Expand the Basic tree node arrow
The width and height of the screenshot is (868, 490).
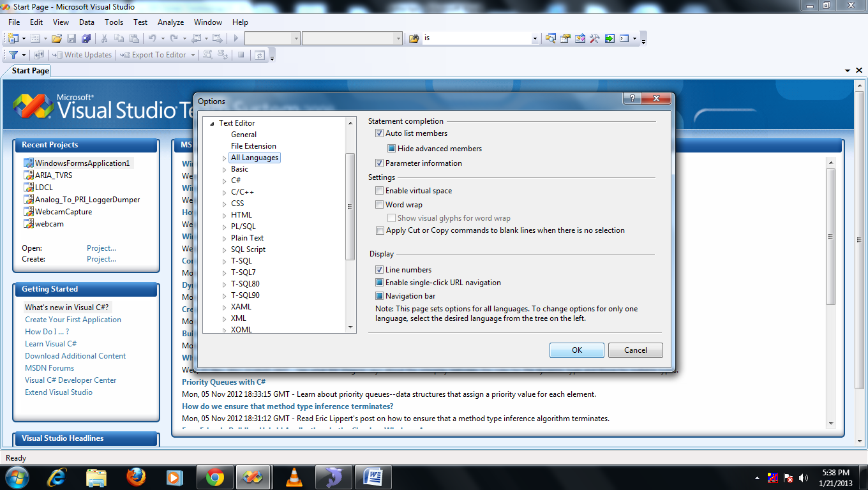(224, 170)
